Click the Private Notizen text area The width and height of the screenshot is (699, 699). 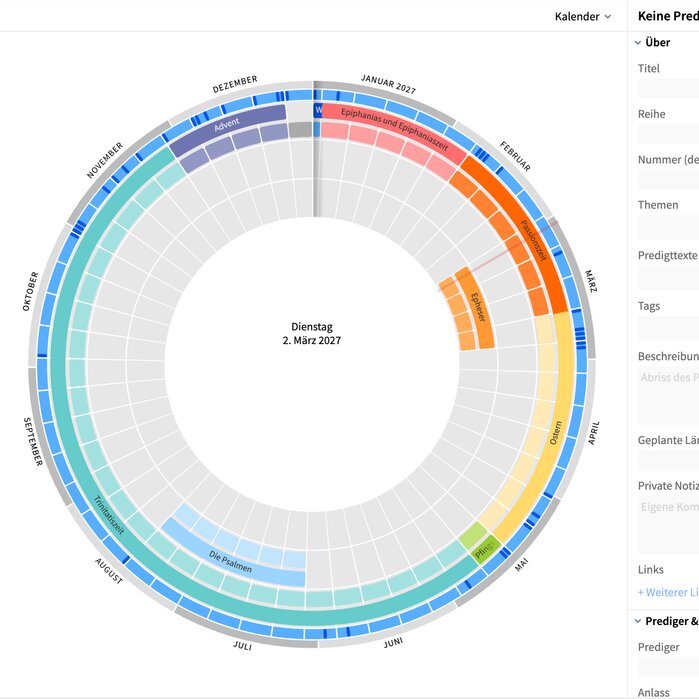click(668, 525)
